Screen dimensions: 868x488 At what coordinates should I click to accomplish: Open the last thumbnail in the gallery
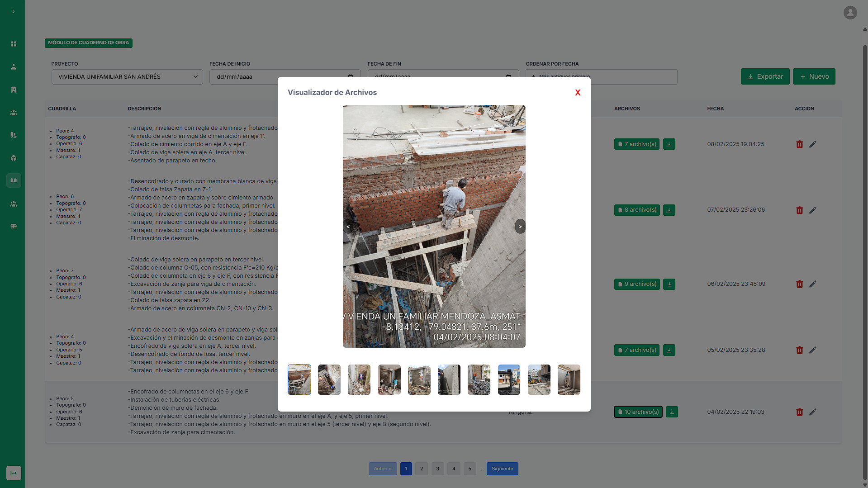click(569, 380)
